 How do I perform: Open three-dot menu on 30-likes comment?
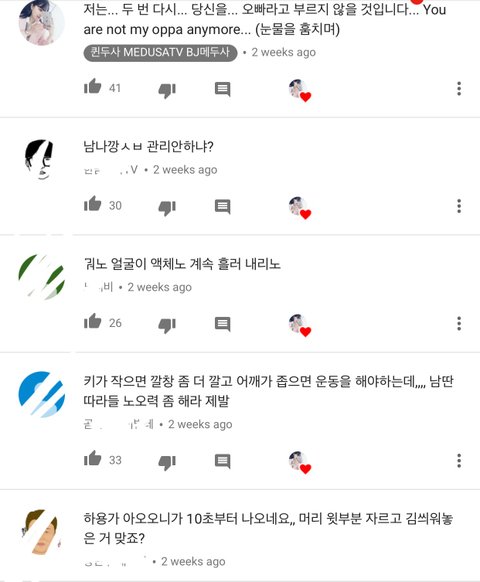[x=459, y=206]
